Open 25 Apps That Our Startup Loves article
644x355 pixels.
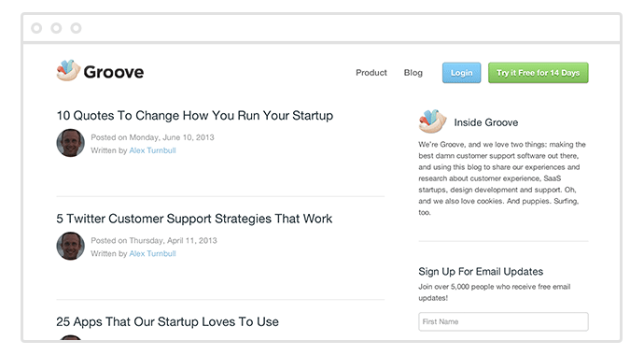tap(168, 321)
